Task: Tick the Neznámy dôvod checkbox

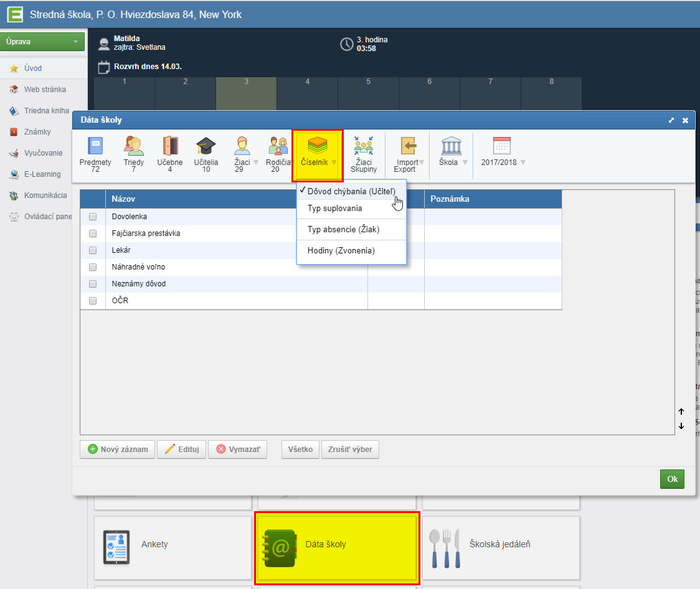Action: click(x=93, y=284)
